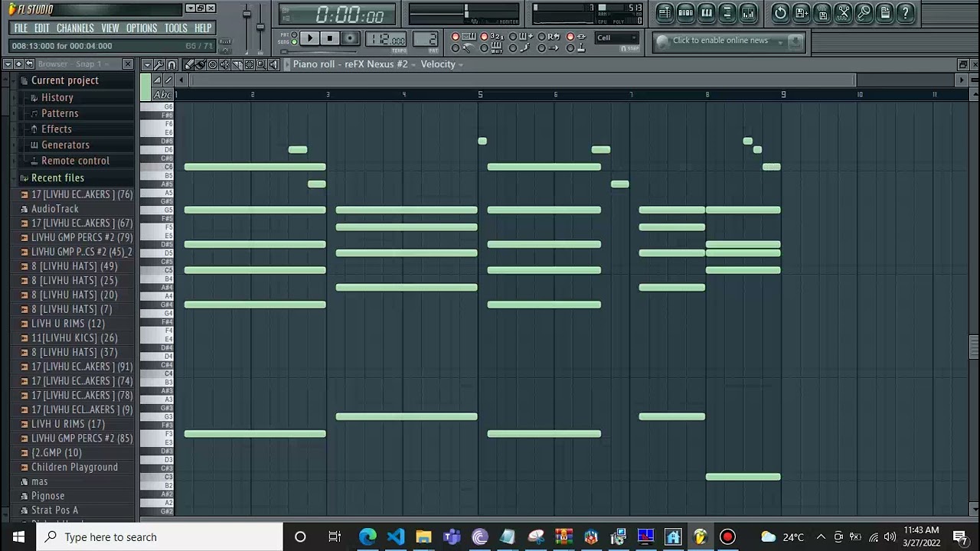
Task: Click the save new version disk icon
Action: [802, 12]
